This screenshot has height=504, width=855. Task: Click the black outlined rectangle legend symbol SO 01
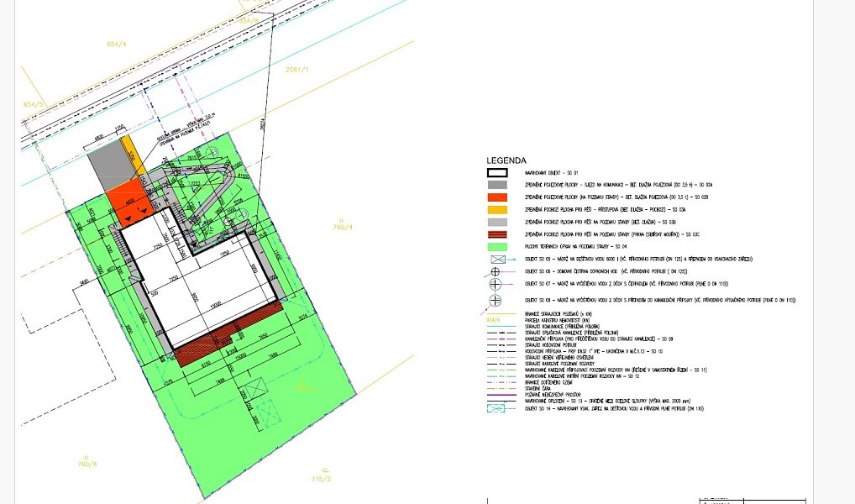496,173
